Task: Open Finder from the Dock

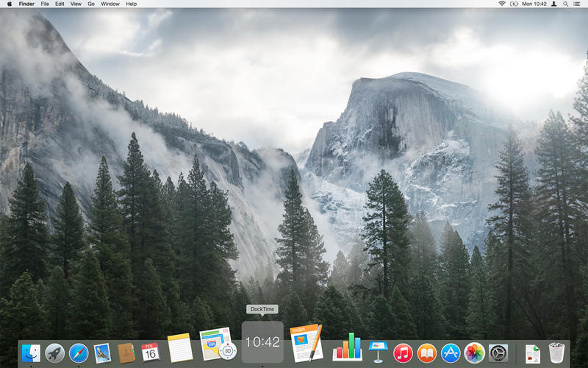Action: pos(31,353)
